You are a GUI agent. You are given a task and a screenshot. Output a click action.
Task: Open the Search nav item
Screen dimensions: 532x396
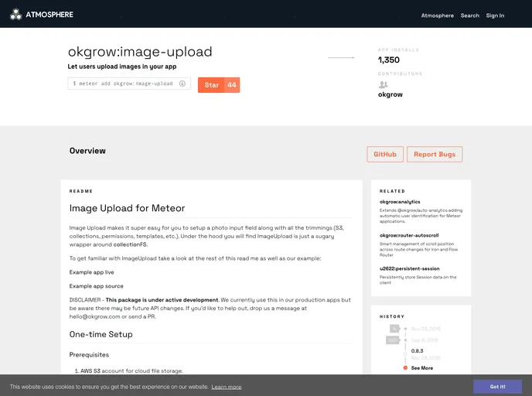point(470,15)
